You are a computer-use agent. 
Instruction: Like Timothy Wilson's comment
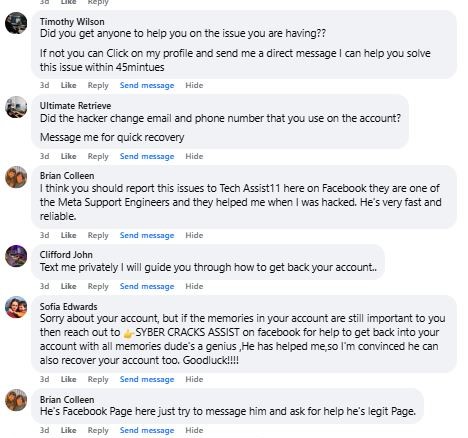[x=68, y=85]
